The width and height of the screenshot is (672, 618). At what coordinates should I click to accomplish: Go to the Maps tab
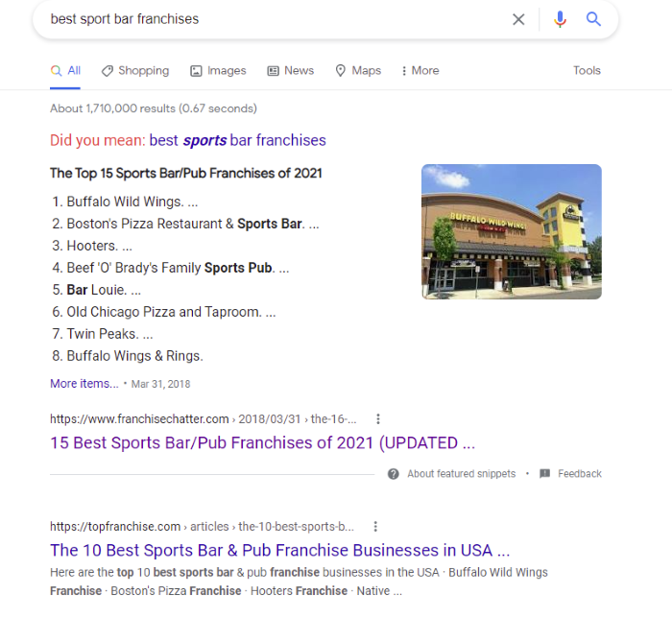pyautogui.click(x=358, y=71)
